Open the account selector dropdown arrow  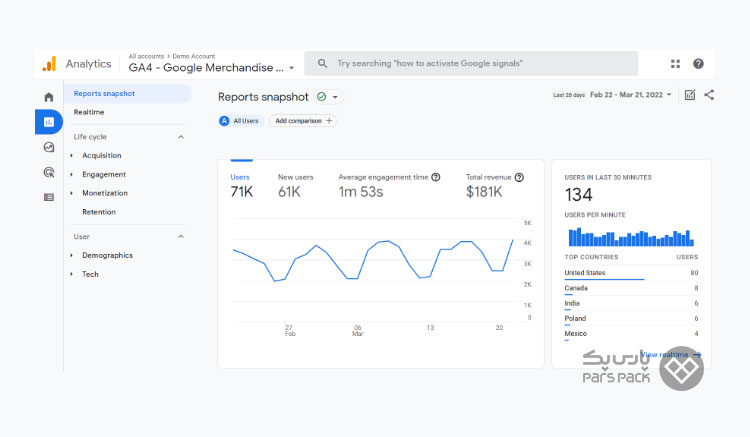(291, 68)
